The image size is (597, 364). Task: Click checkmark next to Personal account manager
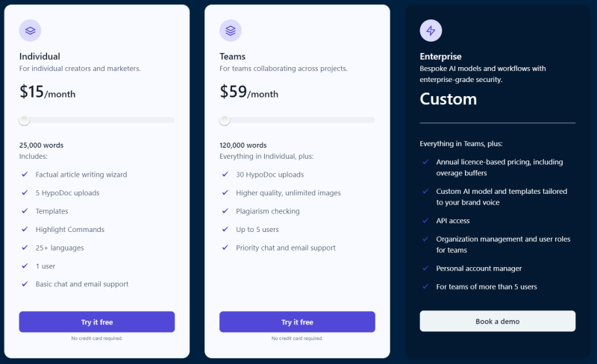click(x=425, y=268)
